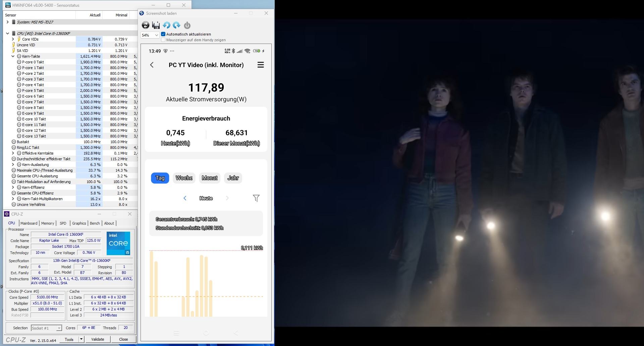Expand the Core VIDs row
The image size is (644, 346).
coord(13,39)
